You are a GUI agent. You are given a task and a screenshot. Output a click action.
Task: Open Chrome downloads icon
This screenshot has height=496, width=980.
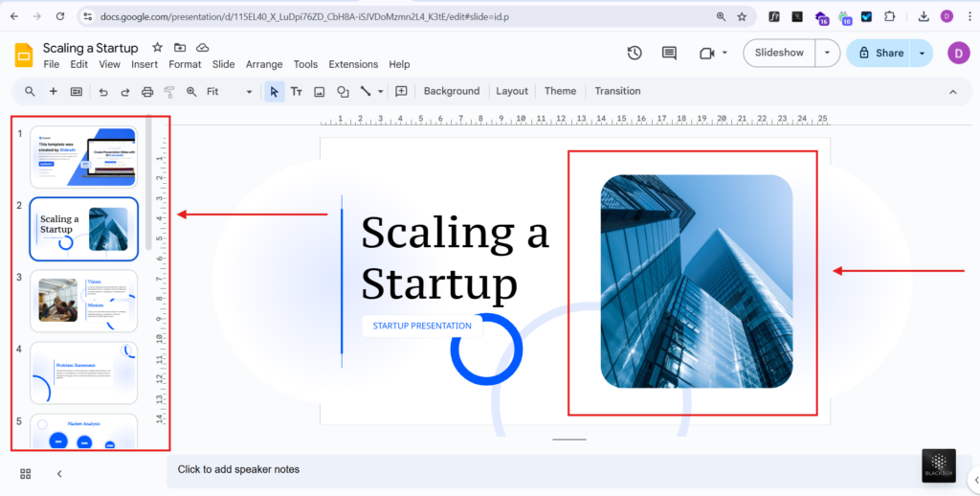[x=924, y=17]
